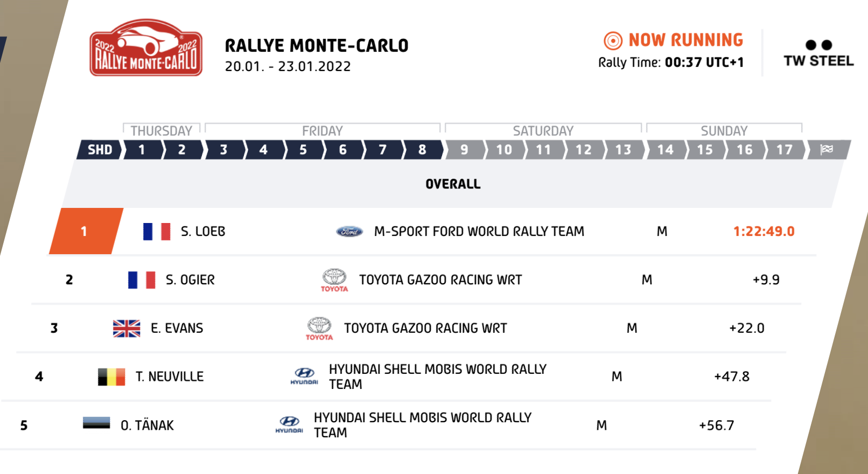
Task: Click the Rallye Monte-Carlo 2022 logo
Action: [x=146, y=48]
